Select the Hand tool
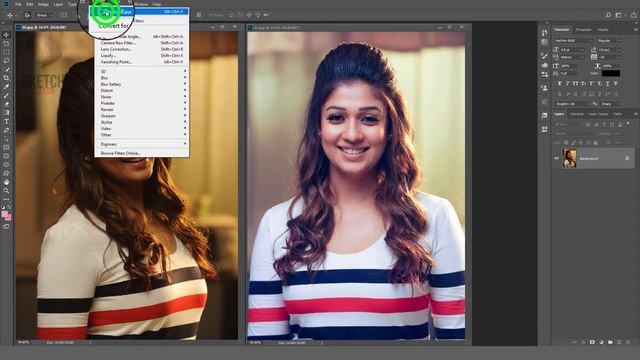Screen dimensions: 640x360 (x=6, y=182)
